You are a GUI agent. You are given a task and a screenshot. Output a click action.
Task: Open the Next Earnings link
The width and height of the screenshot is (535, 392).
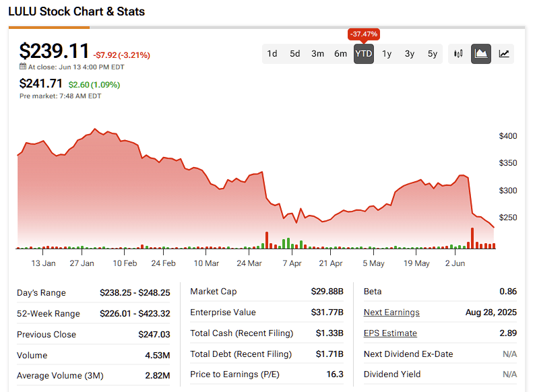pyautogui.click(x=391, y=312)
